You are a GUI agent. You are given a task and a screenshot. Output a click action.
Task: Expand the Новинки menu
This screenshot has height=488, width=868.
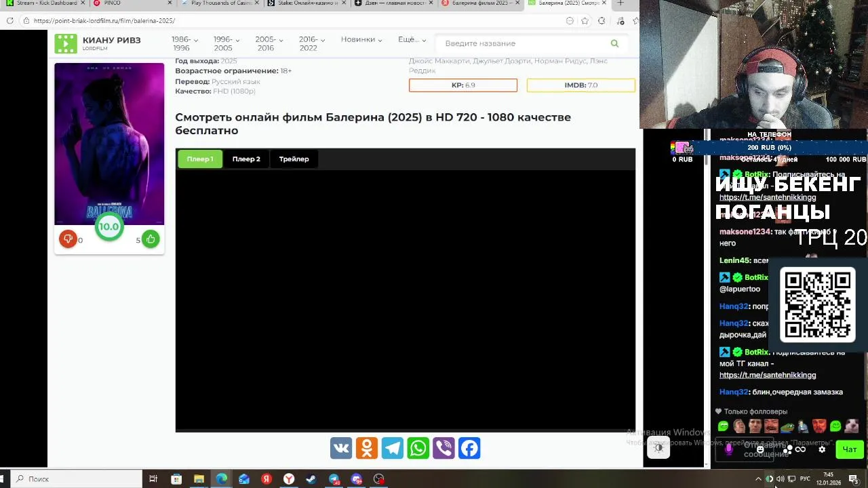click(361, 39)
